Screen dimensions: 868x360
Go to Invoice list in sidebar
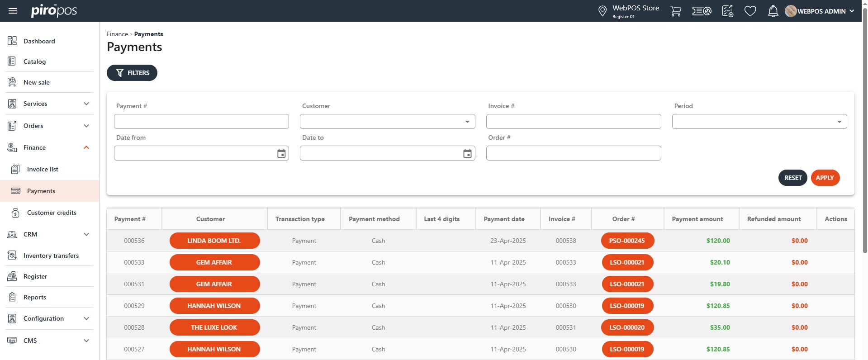click(43, 169)
